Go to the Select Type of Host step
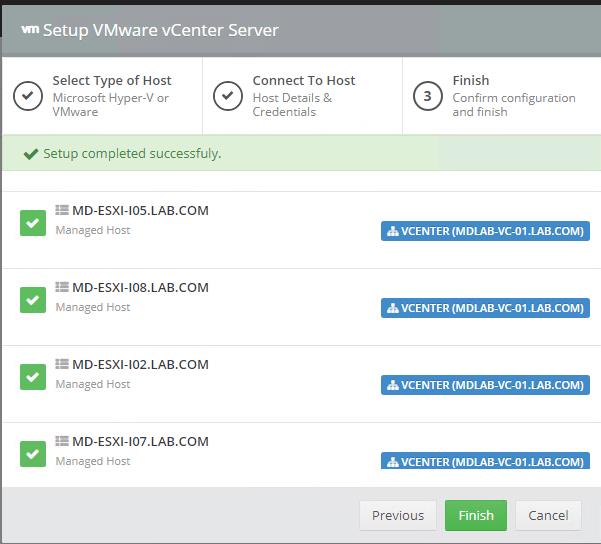The width and height of the screenshot is (601, 544). pyautogui.click(x=102, y=96)
